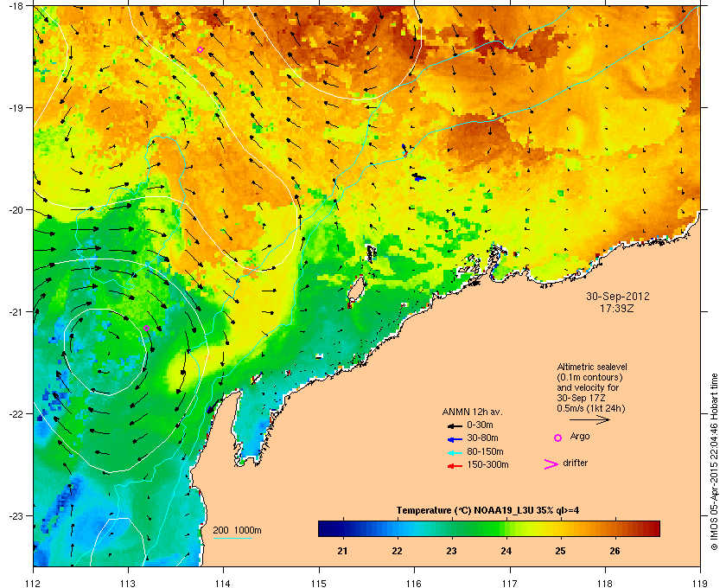
Task: Click the 'Altimetric sealevel' description line
Action: tap(592, 367)
